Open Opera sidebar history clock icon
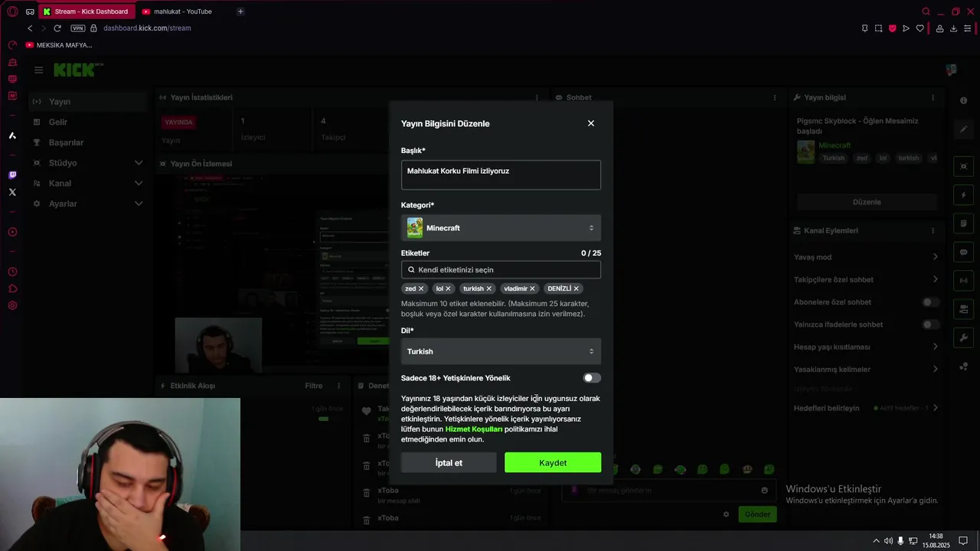 pos(12,272)
